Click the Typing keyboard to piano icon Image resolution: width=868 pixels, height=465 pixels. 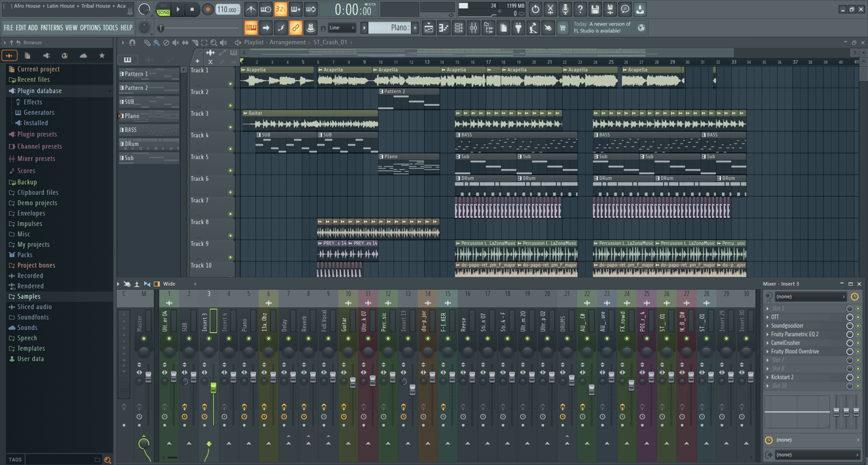pos(251,27)
